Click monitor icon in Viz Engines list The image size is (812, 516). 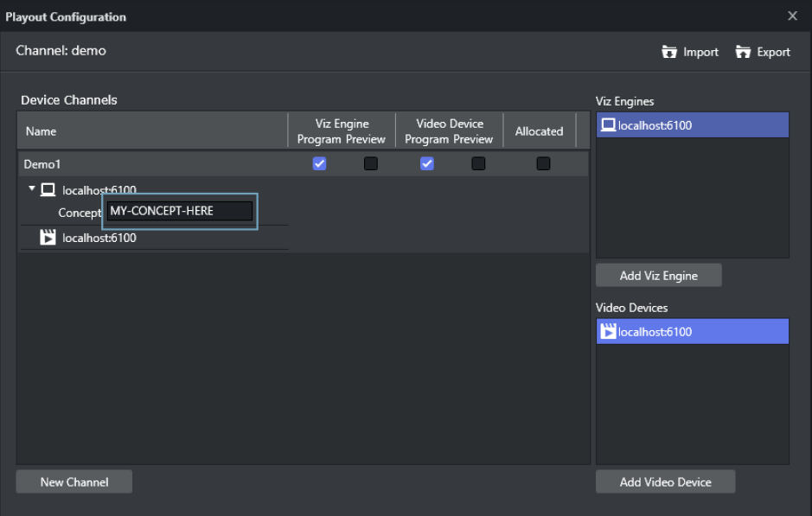point(609,125)
